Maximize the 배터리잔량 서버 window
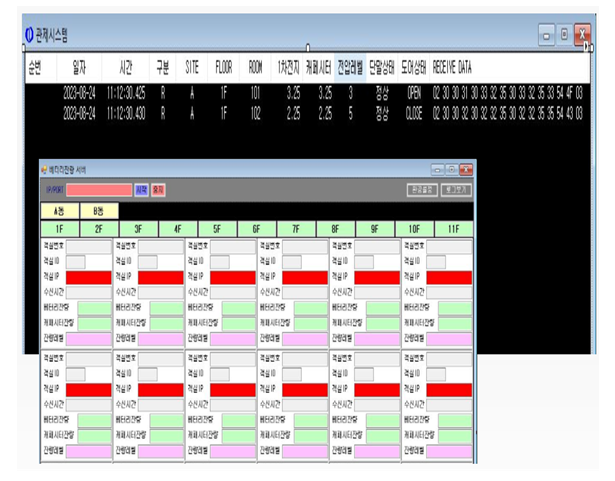 (x=451, y=169)
